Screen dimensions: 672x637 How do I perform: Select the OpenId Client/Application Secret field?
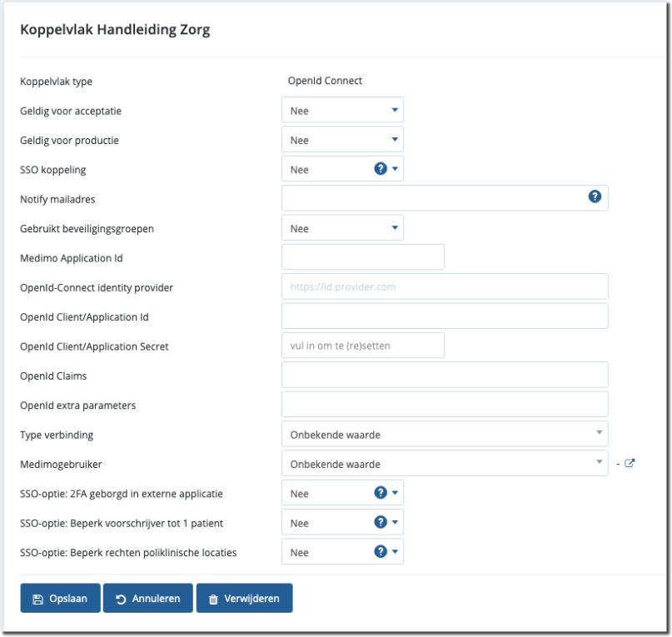click(x=363, y=346)
